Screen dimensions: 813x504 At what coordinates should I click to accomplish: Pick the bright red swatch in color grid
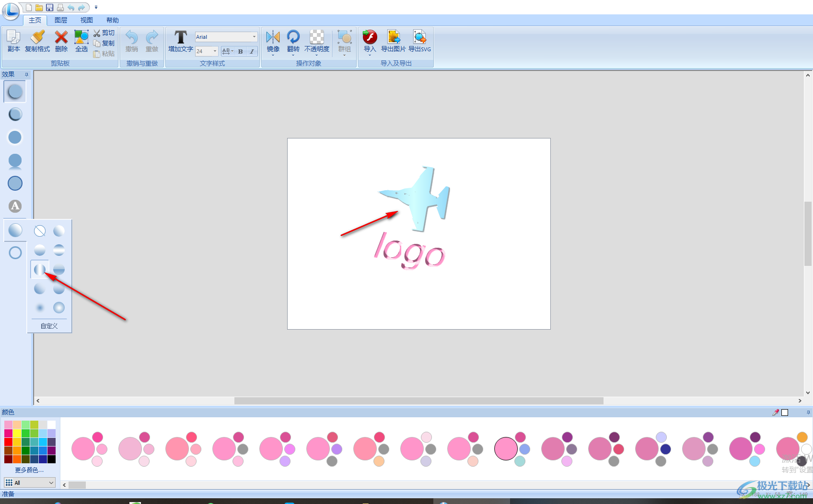[8, 442]
